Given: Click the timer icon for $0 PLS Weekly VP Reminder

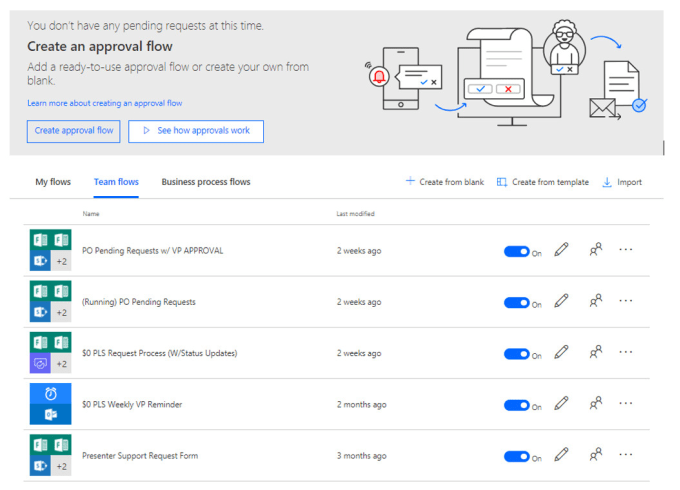Looking at the screenshot, I should (50, 394).
